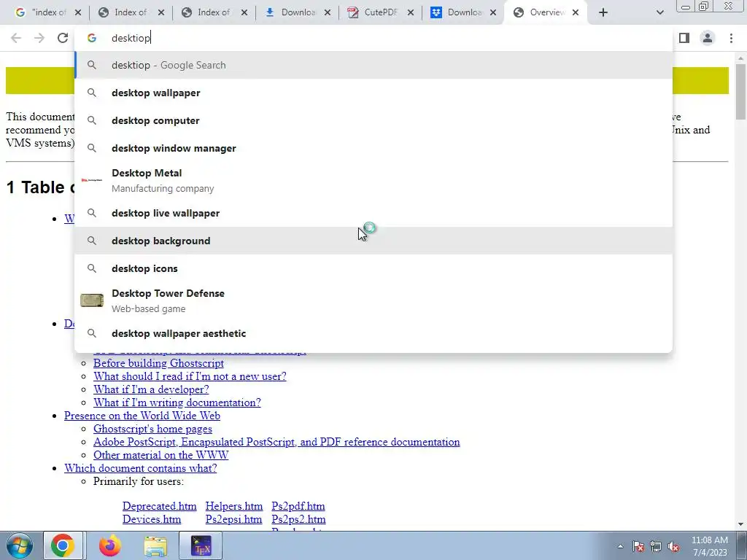747x560 pixels.
Task: Open the Ps2epsi.htm link
Action: click(x=233, y=519)
